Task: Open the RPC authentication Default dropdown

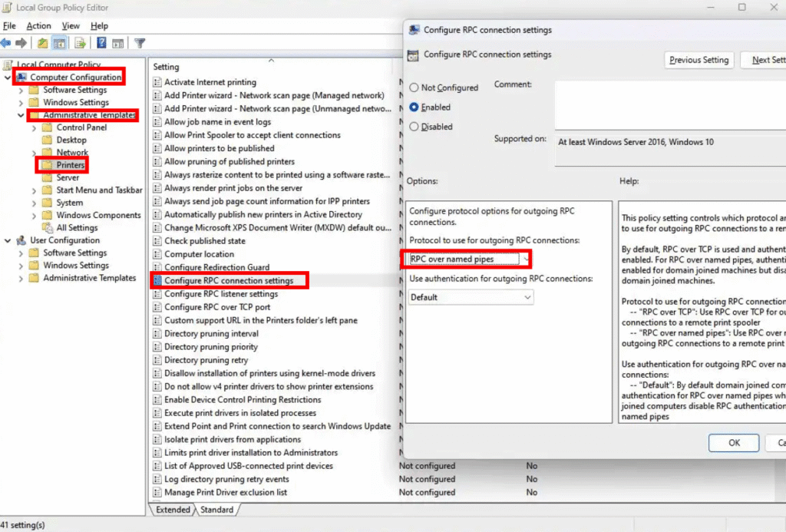Action: tap(471, 297)
